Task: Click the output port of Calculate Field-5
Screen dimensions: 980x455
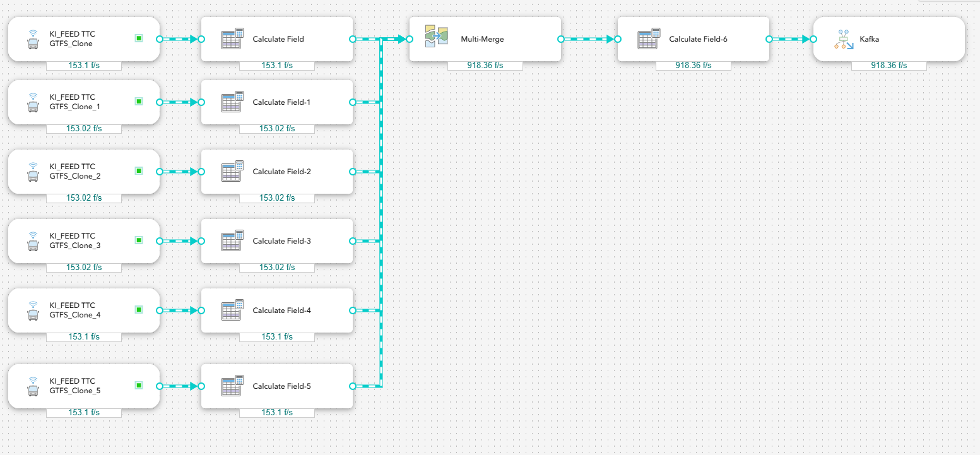Action: [x=353, y=386]
